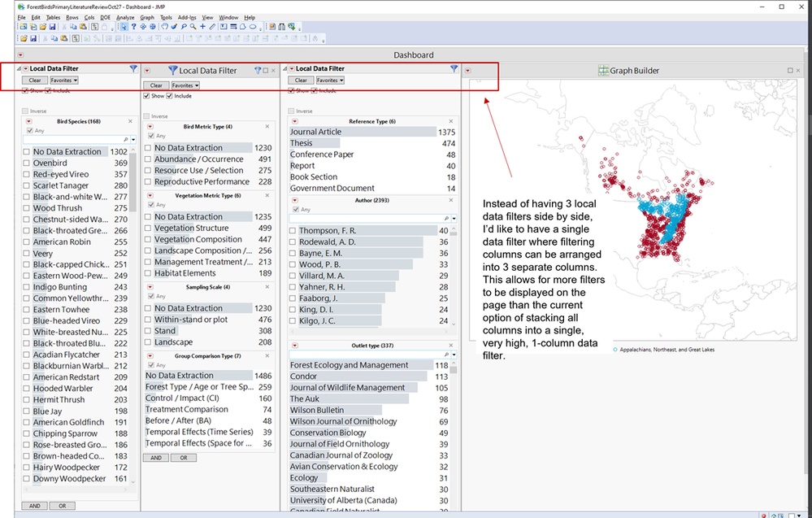Open the Graph menu
The height and width of the screenshot is (518, 812).
(x=146, y=17)
